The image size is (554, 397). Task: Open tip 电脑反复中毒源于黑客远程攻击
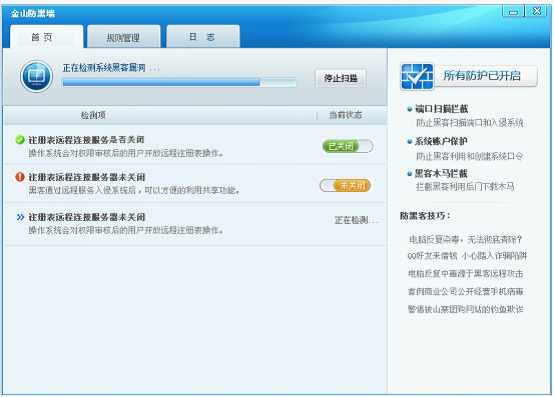pyautogui.click(x=466, y=274)
